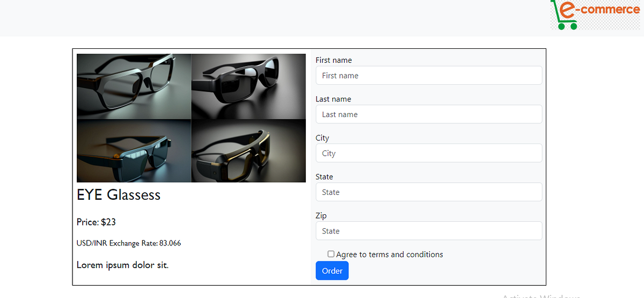Check the Agree to terms and conditions box
The height and width of the screenshot is (298, 644).
331,254
